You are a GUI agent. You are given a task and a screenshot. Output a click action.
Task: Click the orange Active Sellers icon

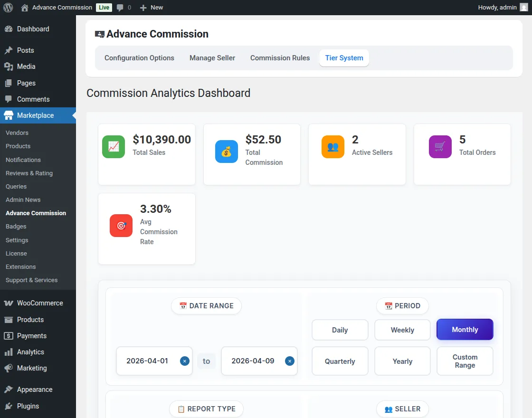point(333,147)
